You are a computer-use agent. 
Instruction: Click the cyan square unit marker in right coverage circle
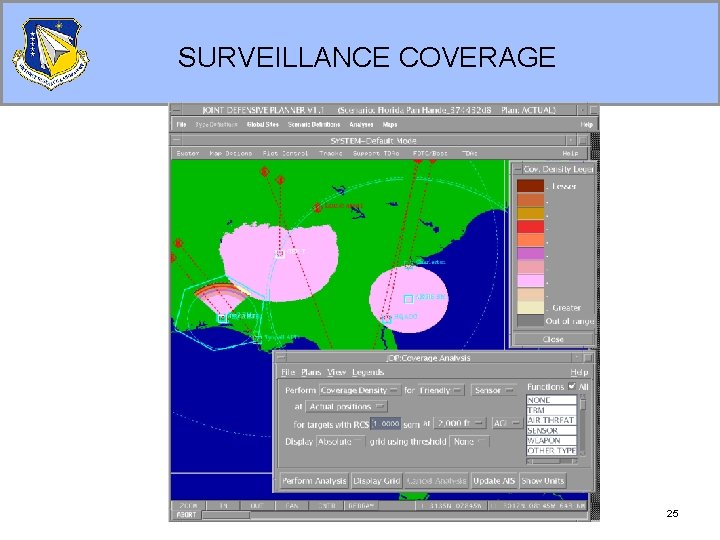tap(408, 299)
